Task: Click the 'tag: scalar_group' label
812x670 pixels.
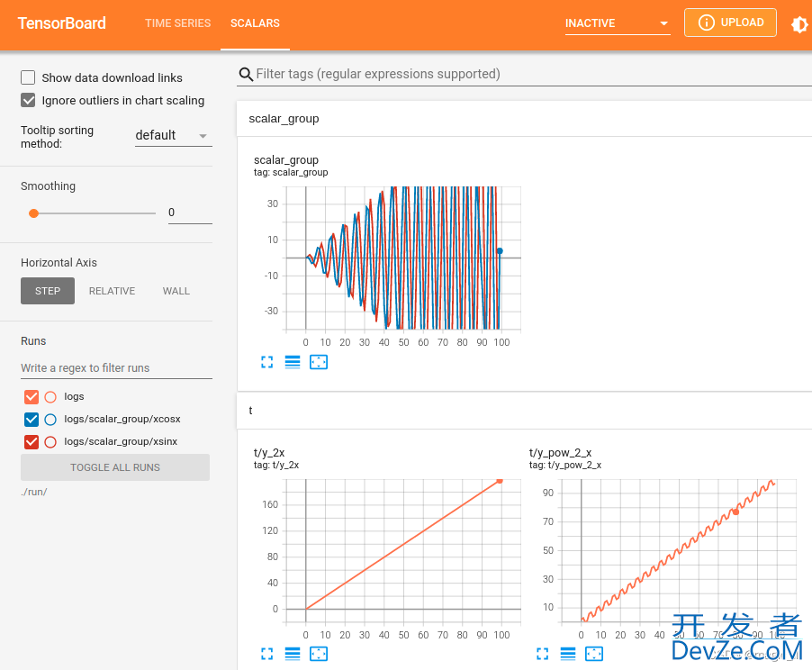Action: click(x=291, y=173)
